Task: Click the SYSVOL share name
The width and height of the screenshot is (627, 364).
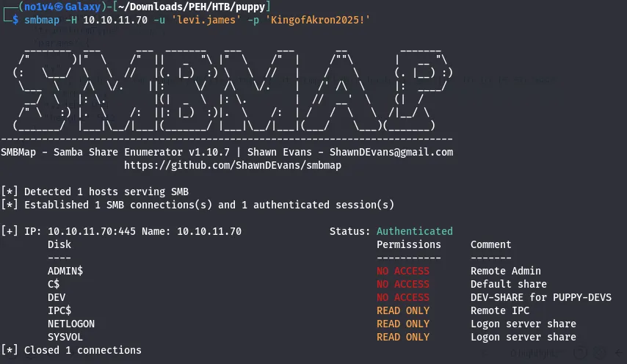Action: tap(65, 337)
